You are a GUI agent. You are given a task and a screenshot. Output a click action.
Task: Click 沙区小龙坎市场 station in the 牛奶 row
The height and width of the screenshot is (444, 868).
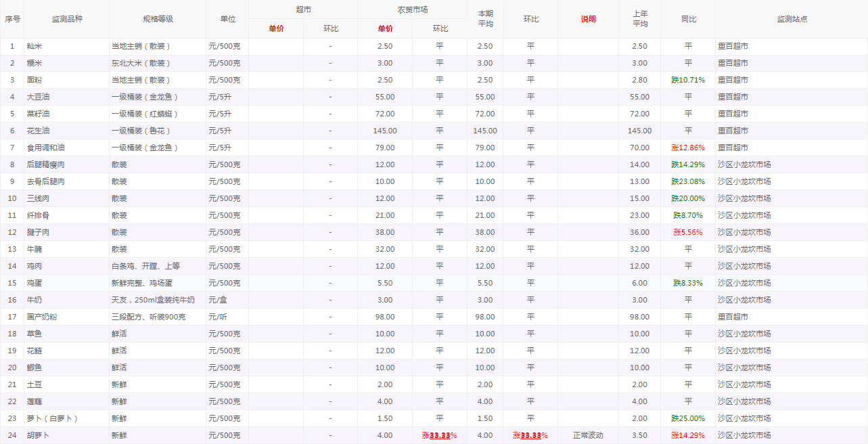tap(744, 300)
